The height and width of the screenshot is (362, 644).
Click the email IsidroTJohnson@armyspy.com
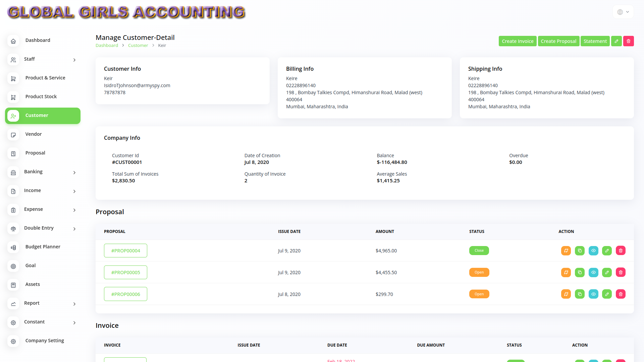137,85
